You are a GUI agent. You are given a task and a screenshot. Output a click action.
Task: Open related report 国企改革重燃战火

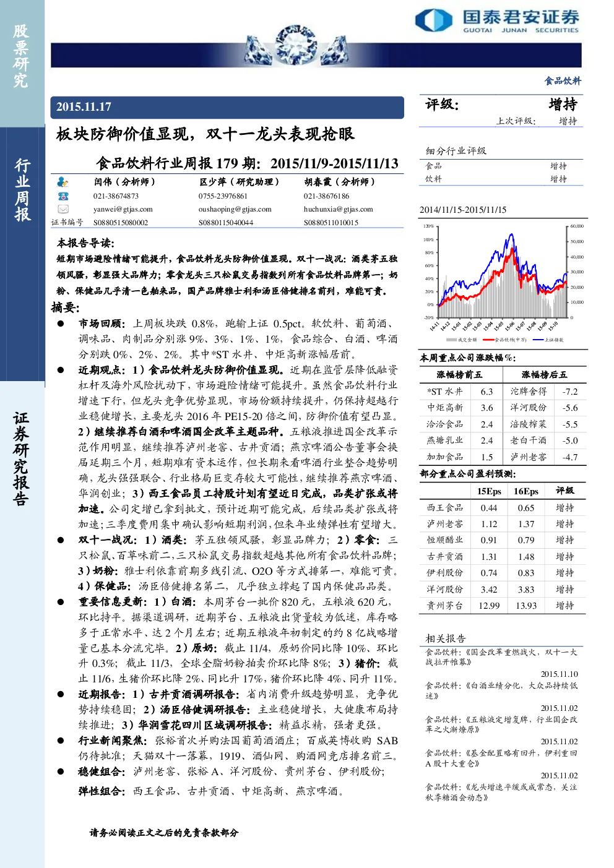pos(501,657)
